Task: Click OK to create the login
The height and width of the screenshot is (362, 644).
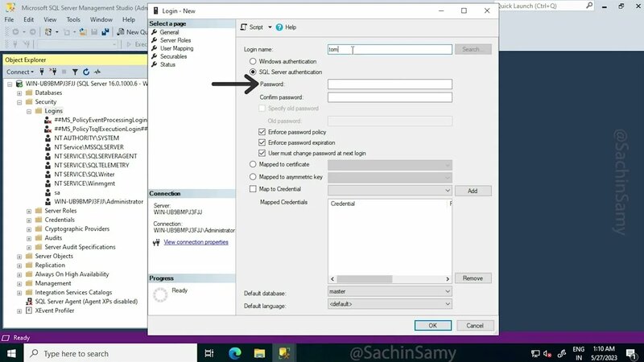Action: [x=432, y=326]
